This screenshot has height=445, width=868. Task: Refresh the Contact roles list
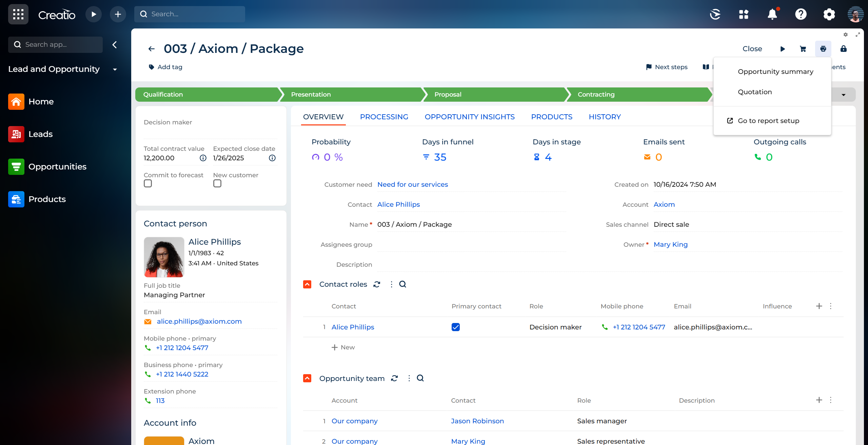click(377, 284)
